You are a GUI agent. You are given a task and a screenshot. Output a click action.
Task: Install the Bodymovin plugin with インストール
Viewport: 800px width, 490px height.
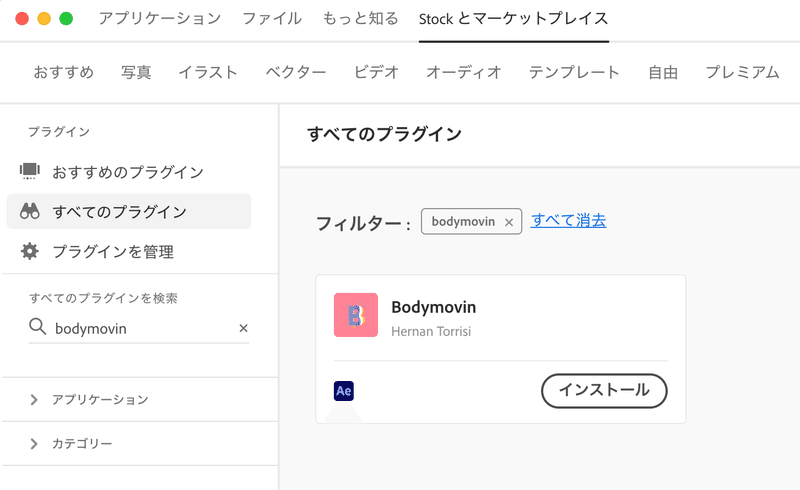(604, 391)
